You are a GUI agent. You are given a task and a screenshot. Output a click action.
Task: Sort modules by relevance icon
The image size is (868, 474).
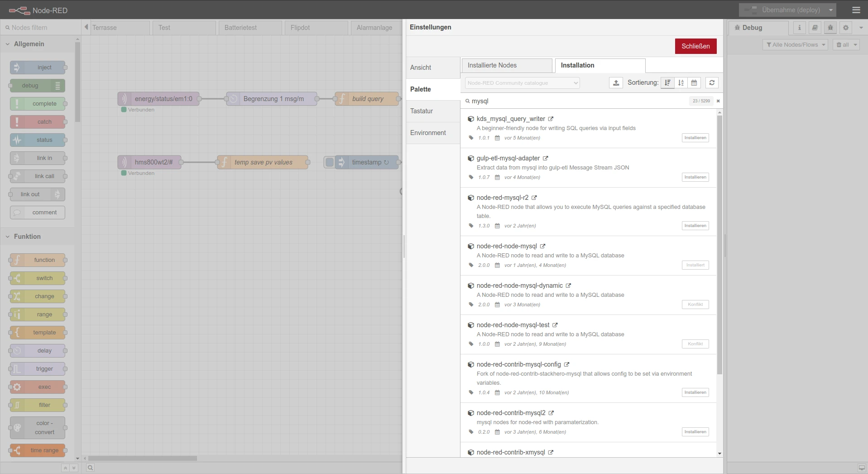pos(667,83)
